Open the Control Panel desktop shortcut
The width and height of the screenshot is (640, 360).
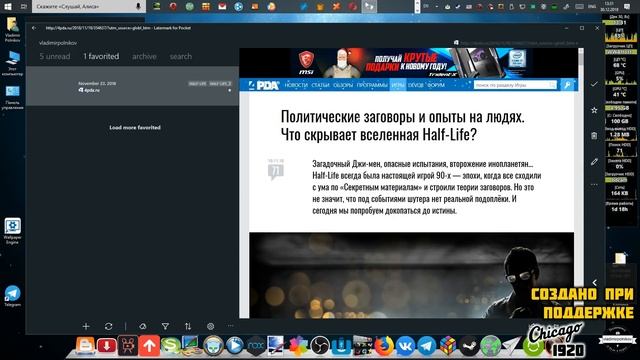pyautogui.click(x=12, y=98)
